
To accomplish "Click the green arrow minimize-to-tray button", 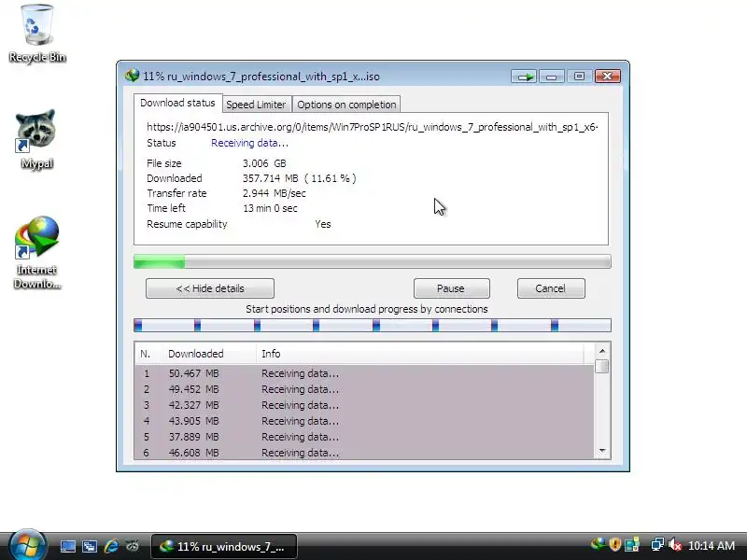I will tap(525, 77).
